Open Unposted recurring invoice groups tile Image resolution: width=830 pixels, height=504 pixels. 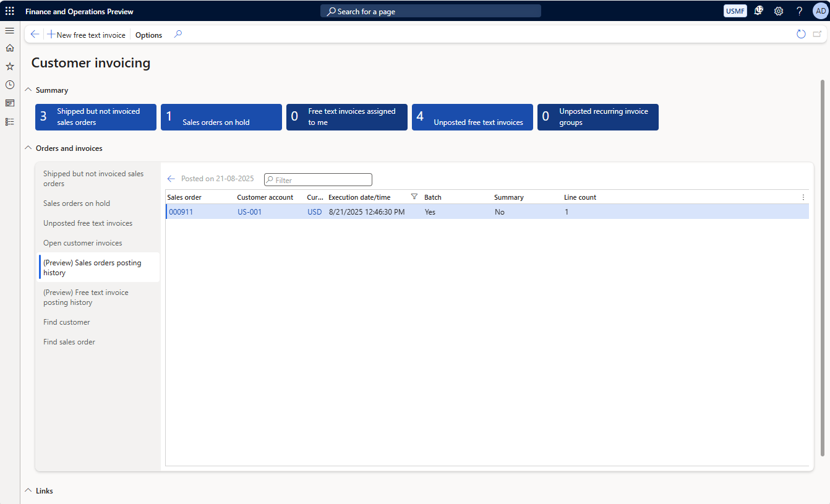point(598,117)
